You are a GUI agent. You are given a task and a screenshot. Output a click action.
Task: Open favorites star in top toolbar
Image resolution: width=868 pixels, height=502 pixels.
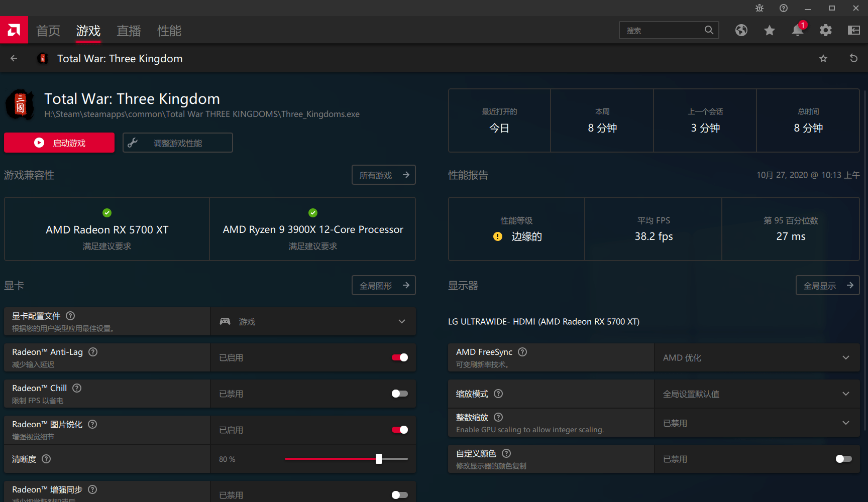point(770,31)
